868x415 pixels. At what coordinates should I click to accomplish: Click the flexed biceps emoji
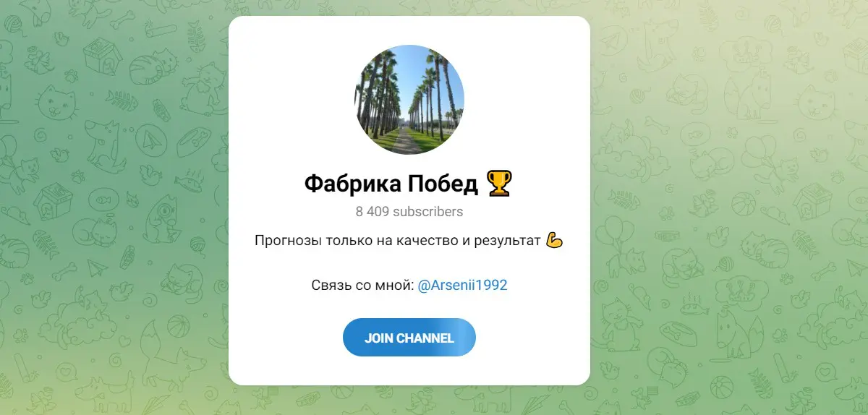pos(554,240)
